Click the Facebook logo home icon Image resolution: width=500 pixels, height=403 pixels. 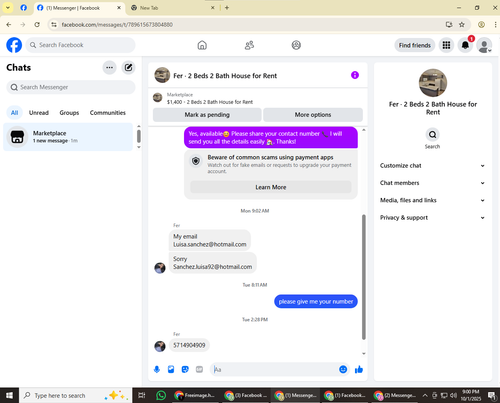tap(14, 45)
